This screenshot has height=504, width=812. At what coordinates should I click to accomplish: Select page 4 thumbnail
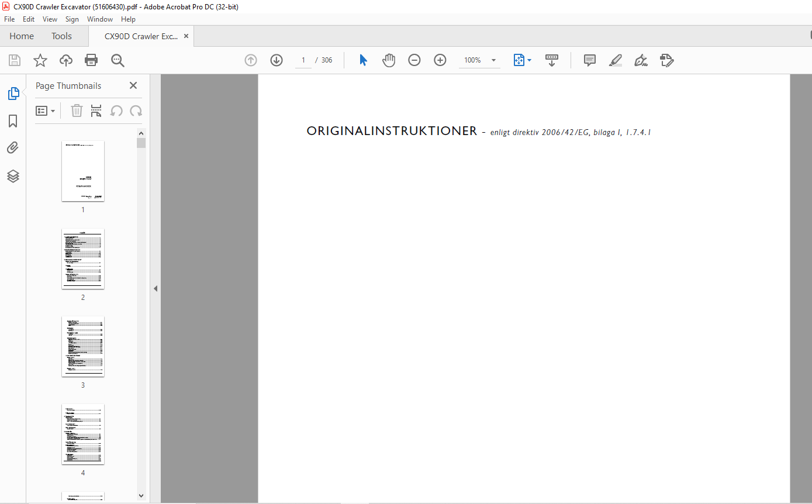[83, 434]
